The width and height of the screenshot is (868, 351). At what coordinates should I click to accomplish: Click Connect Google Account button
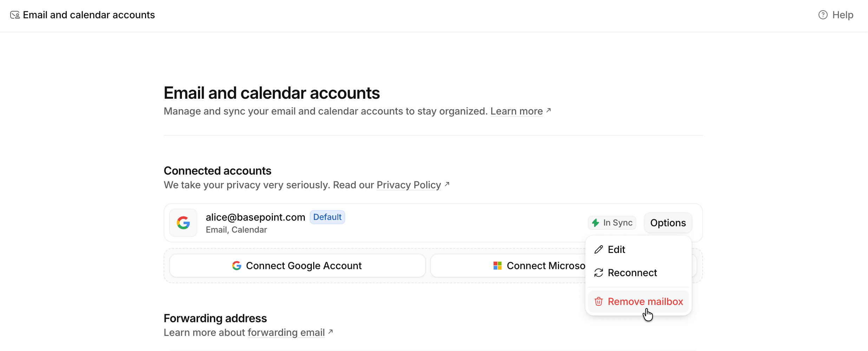click(x=297, y=266)
